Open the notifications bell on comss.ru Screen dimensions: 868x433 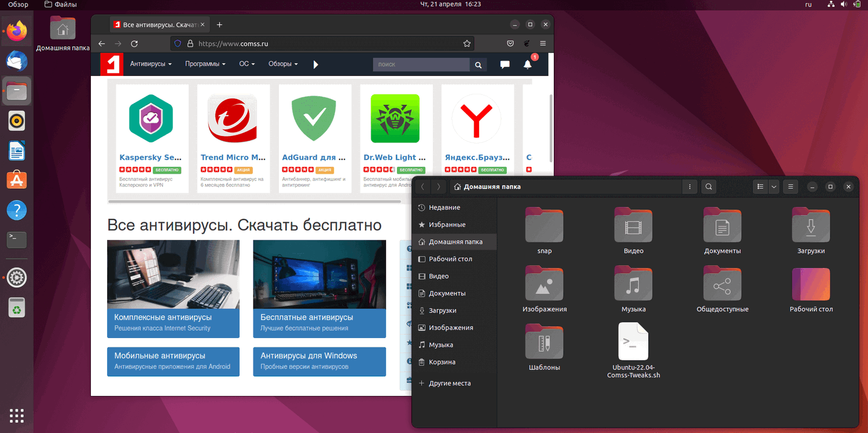528,64
